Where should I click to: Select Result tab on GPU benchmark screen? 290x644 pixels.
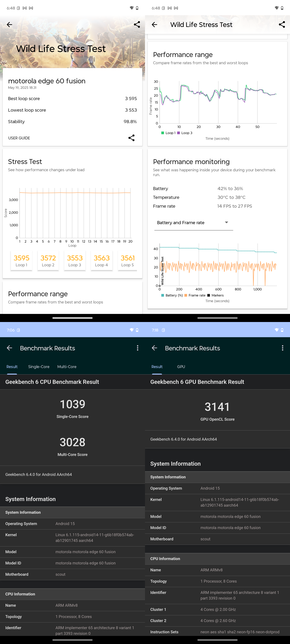157,367
